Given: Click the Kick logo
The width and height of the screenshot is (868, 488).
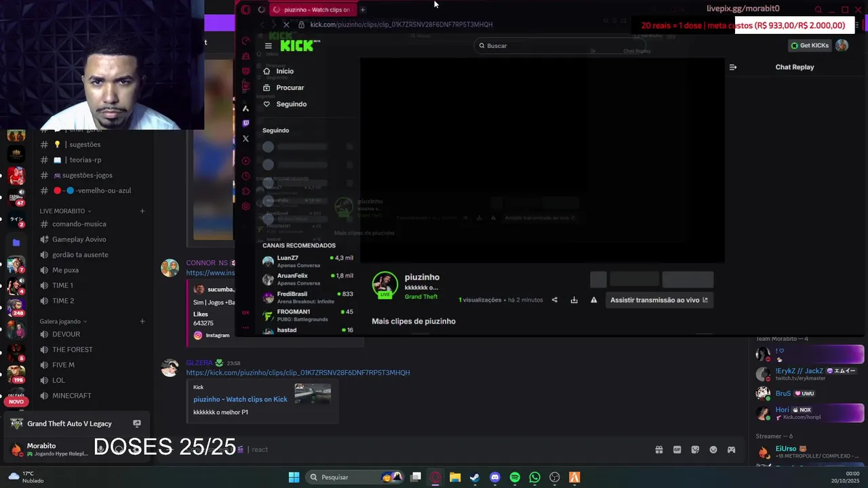Looking at the screenshot, I should (297, 45).
